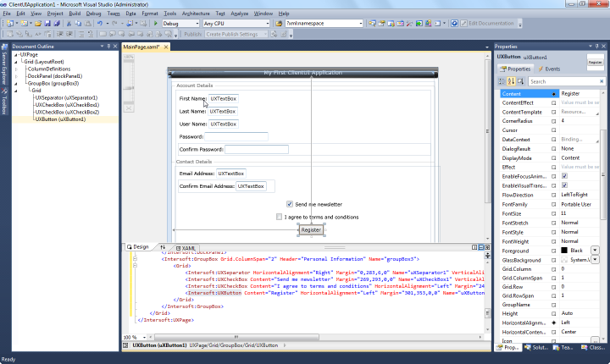Open the Foreground color dropdown arrow
610x364 pixels.
click(595, 250)
